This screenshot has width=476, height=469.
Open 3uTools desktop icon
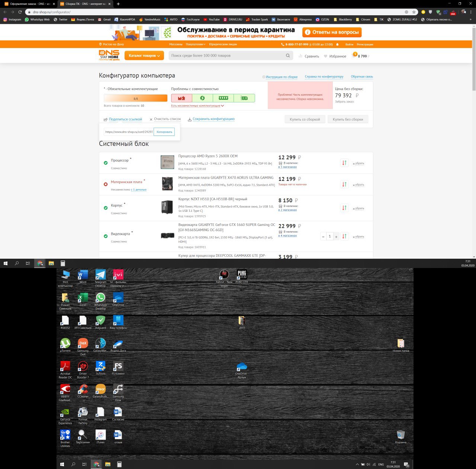(100, 368)
